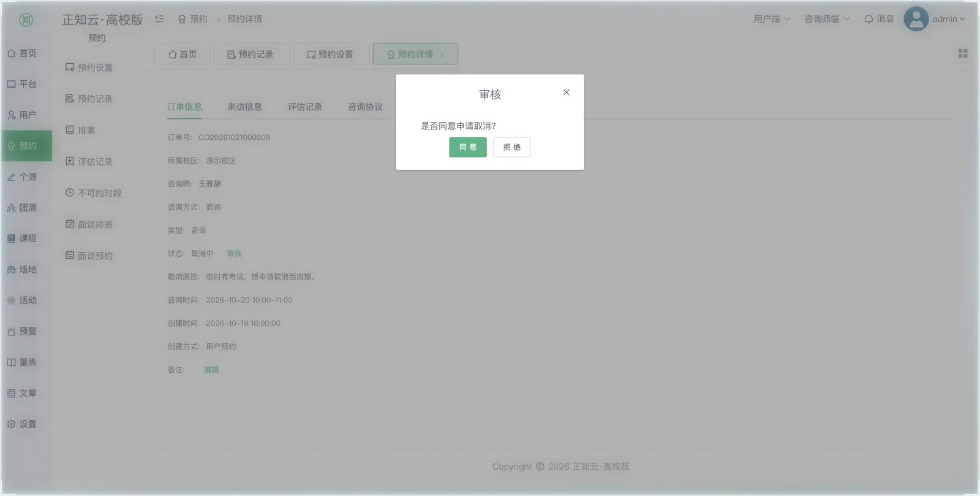
Task: Click the 审核 link beside 取消中 status
Action: pyautogui.click(x=234, y=253)
